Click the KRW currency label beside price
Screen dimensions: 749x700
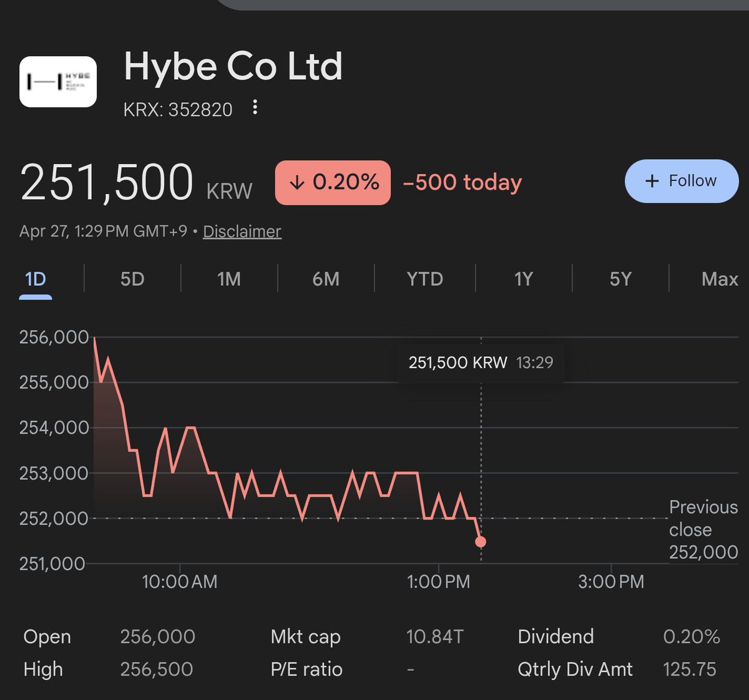pyautogui.click(x=229, y=191)
